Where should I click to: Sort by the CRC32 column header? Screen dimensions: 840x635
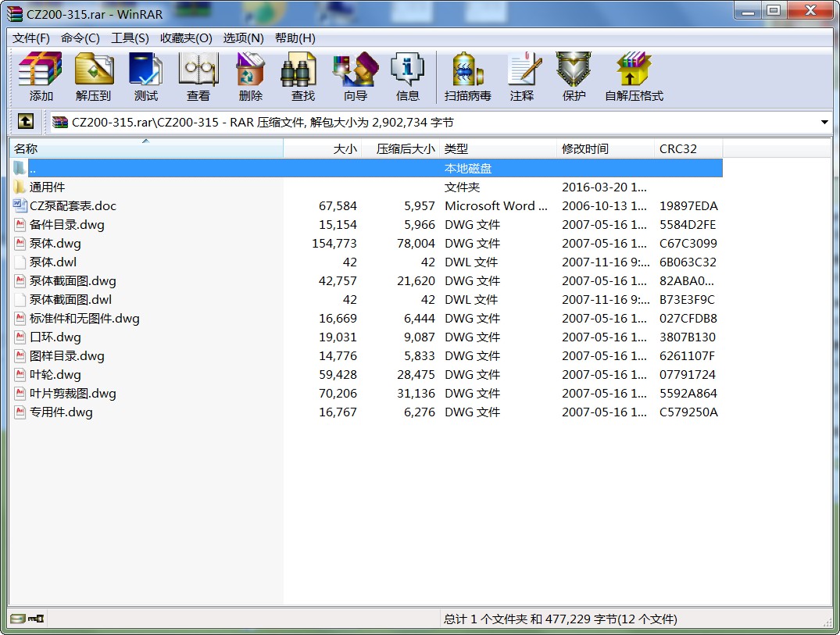[x=688, y=148]
